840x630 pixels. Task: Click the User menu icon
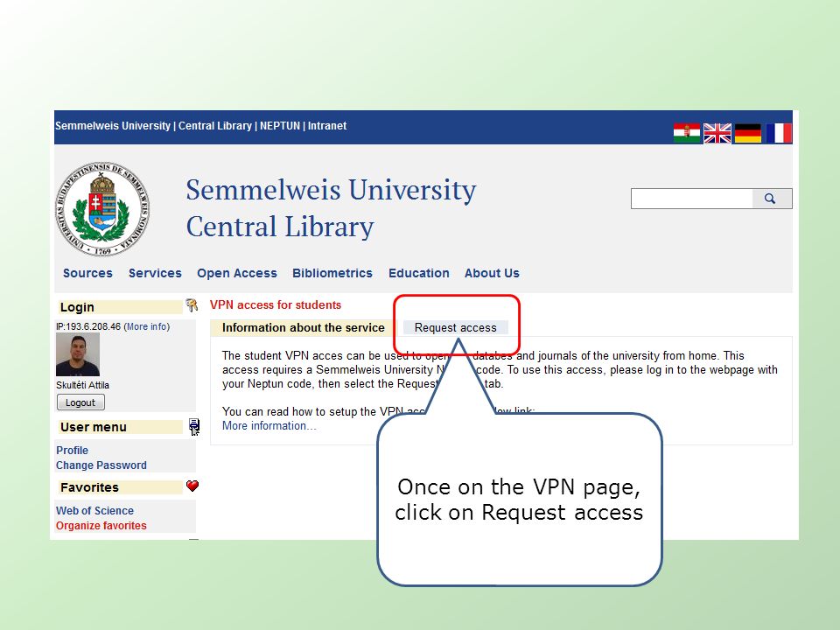coord(194,427)
